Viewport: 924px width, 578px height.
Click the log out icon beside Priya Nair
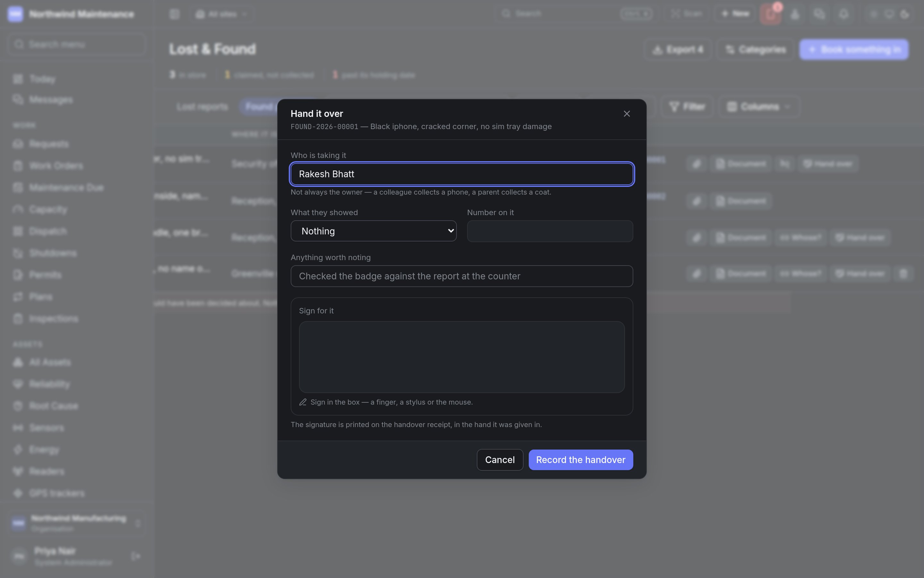click(135, 556)
